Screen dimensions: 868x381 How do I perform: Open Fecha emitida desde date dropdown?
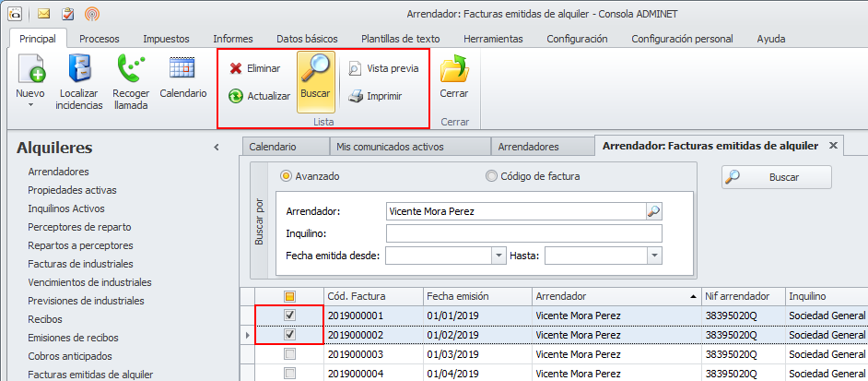coord(499,256)
